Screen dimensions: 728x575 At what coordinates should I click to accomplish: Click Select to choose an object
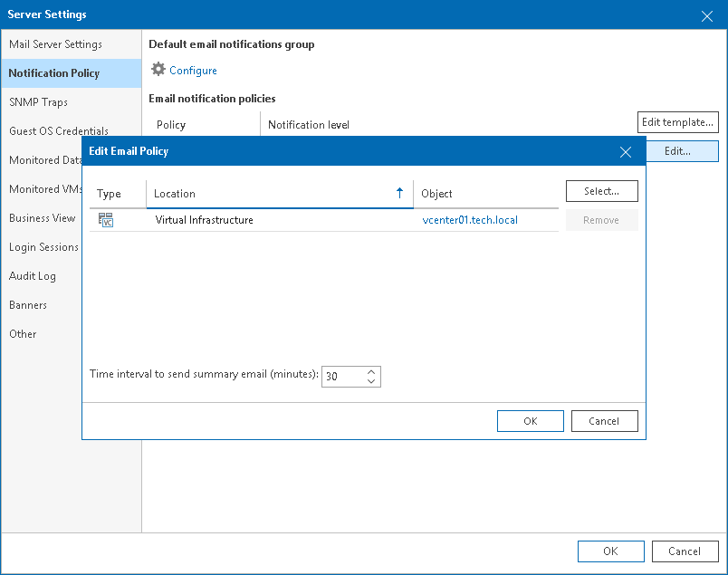pos(601,191)
